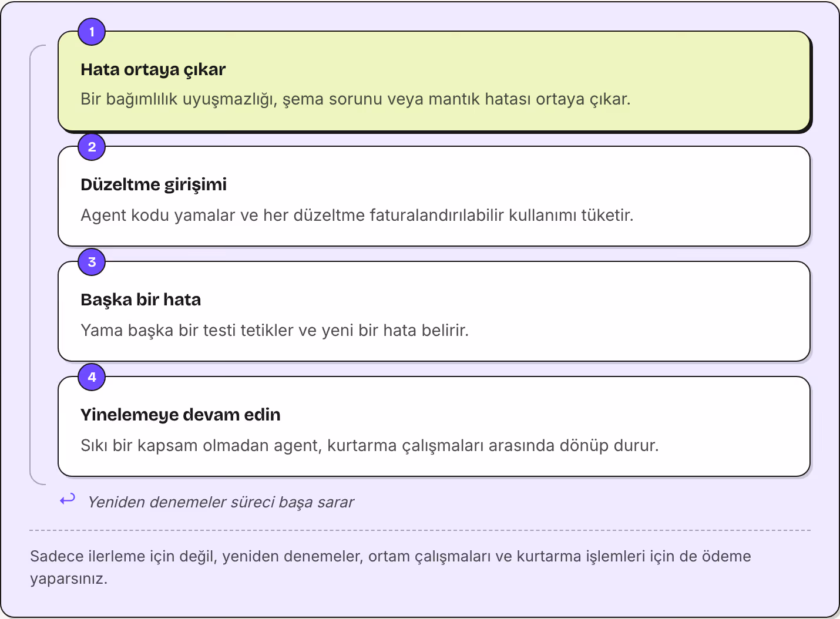The height and width of the screenshot is (619, 840).
Task: Select the heading "Başka bir hata"
Action: pos(140,300)
